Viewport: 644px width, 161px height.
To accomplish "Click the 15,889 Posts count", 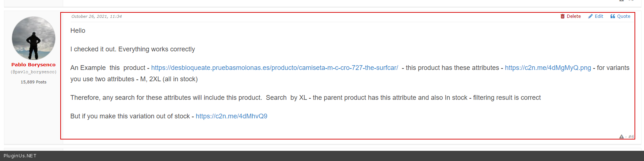I will pyautogui.click(x=33, y=82).
